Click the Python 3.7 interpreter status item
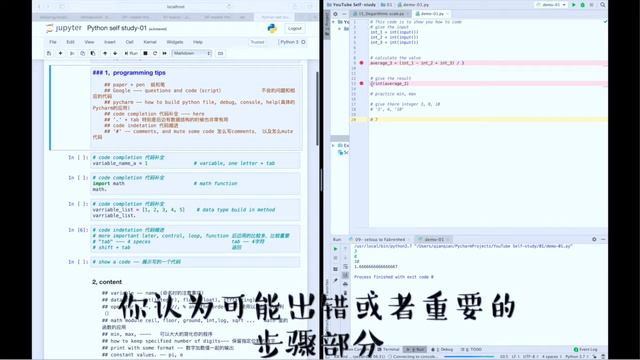640x360 pixels. point(576,357)
